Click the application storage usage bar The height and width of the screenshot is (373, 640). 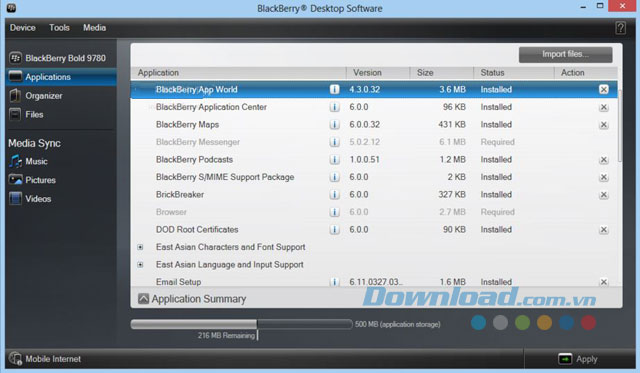pyautogui.click(x=241, y=324)
